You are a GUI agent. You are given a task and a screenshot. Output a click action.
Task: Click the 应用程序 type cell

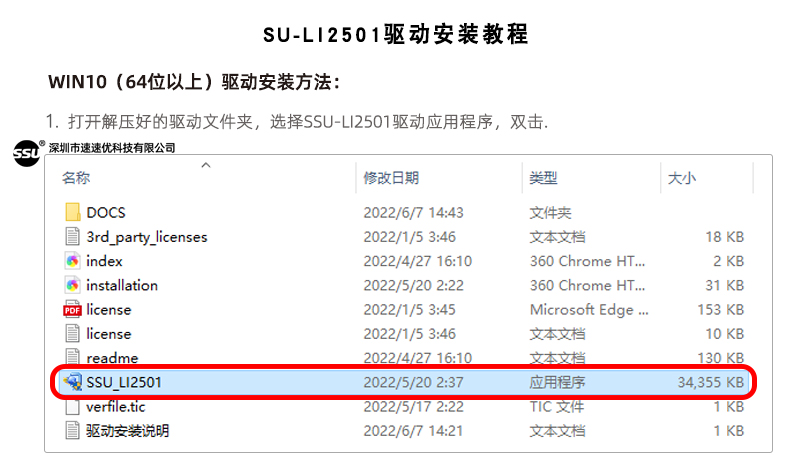pyautogui.click(x=558, y=382)
